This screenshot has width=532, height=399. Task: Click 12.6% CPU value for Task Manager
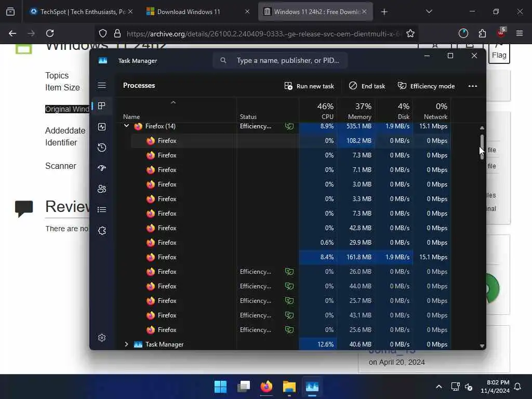pyautogui.click(x=325, y=344)
